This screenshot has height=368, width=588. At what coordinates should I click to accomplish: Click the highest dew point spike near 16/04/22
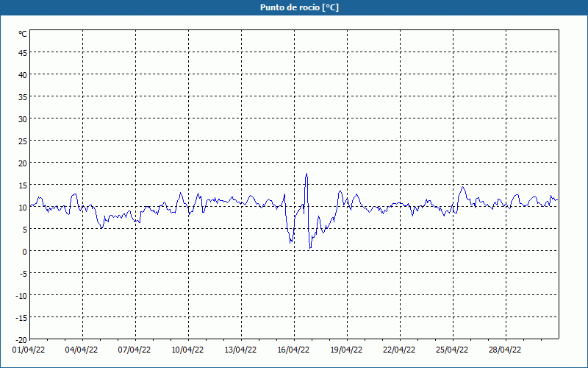coord(306,174)
